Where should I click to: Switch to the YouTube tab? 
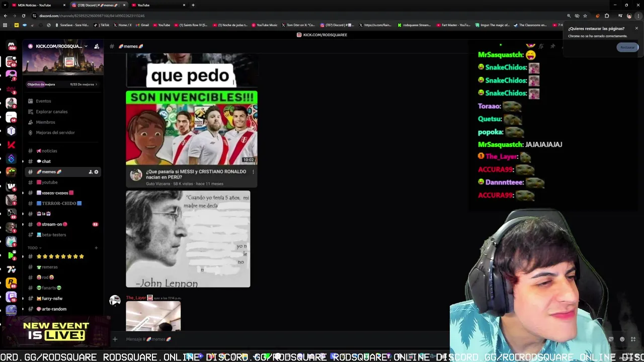[x=158, y=5]
